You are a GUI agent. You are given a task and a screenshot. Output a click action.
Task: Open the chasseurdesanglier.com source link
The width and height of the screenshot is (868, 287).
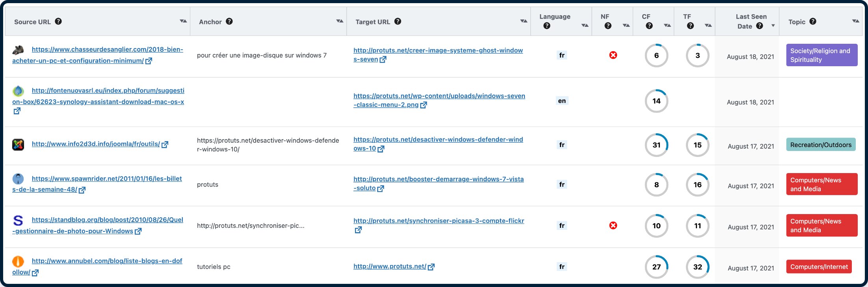(98, 55)
